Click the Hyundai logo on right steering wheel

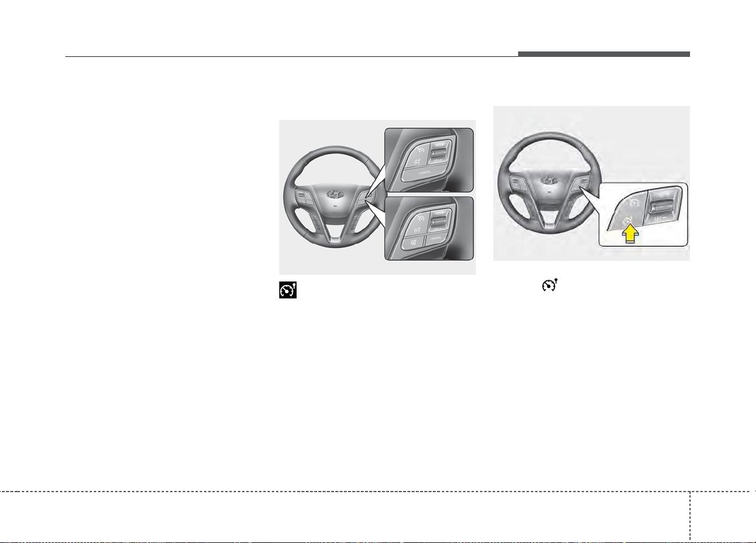coord(550,180)
